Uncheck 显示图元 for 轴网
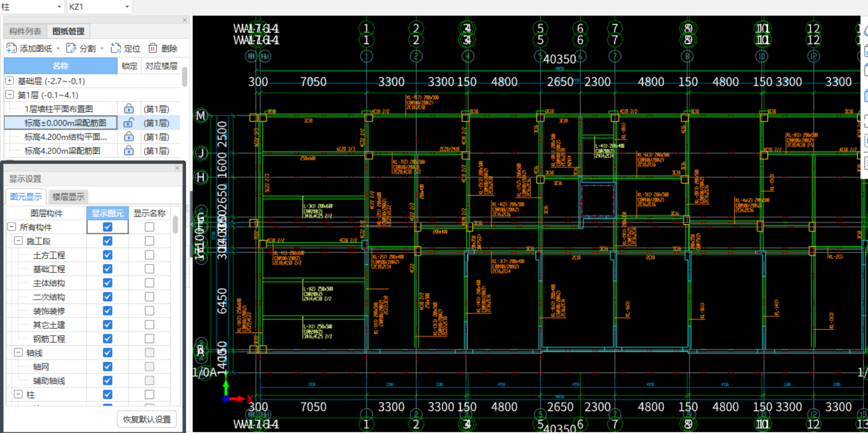The image size is (868, 433). coord(107,367)
